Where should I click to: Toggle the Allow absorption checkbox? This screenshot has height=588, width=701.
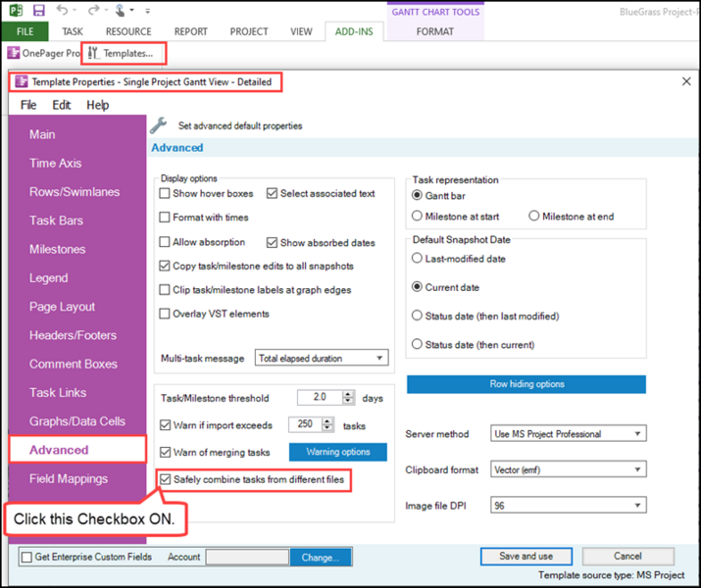point(165,242)
